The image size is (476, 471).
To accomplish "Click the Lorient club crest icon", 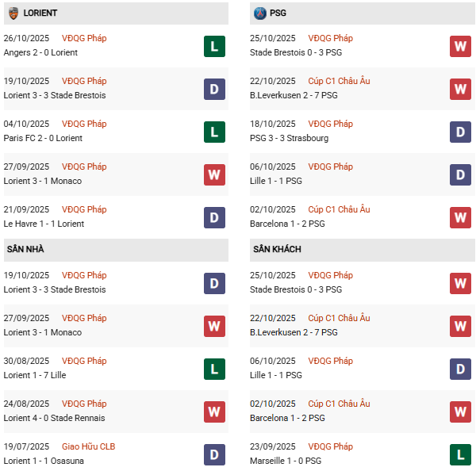I will (13, 13).
